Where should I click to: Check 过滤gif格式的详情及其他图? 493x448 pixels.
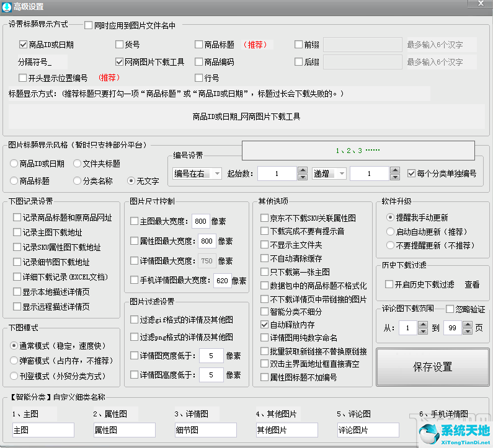click(x=134, y=320)
